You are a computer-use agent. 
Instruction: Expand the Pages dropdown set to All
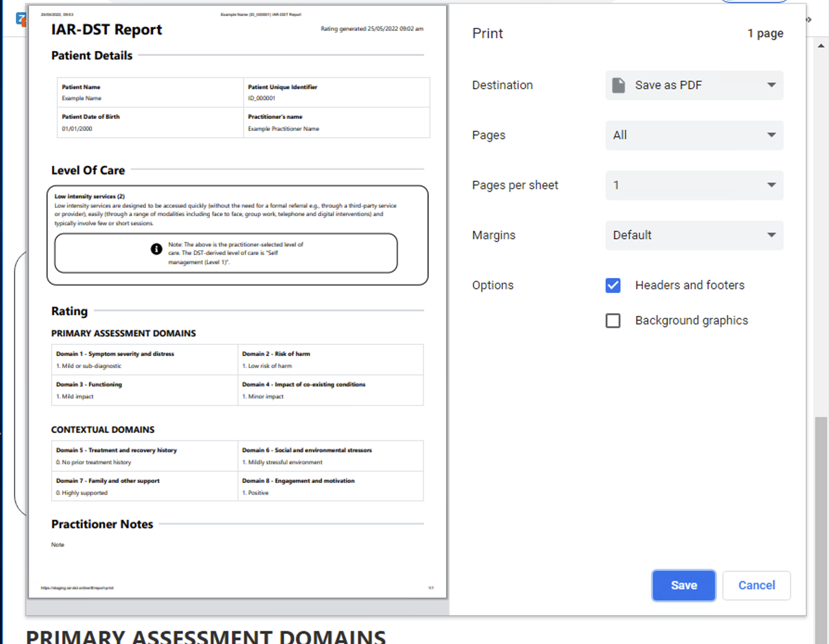click(694, 135)
